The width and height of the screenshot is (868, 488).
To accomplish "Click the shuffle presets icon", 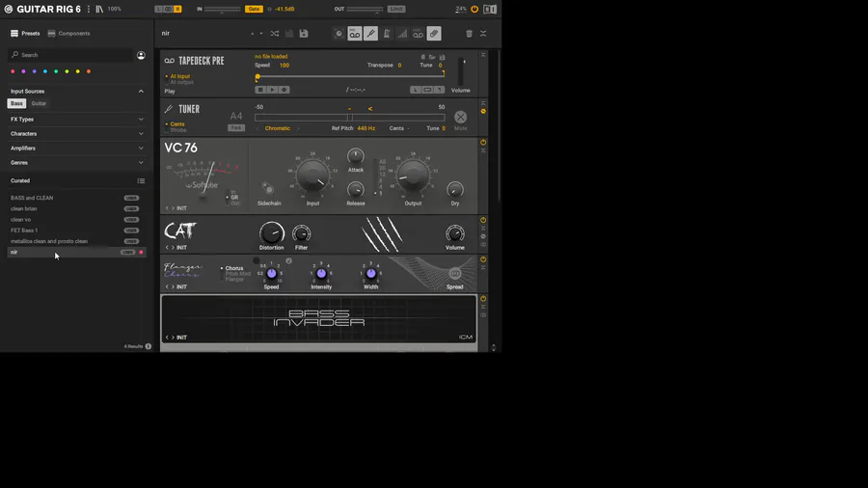I will pyautogui.click(x=275, y=34).
